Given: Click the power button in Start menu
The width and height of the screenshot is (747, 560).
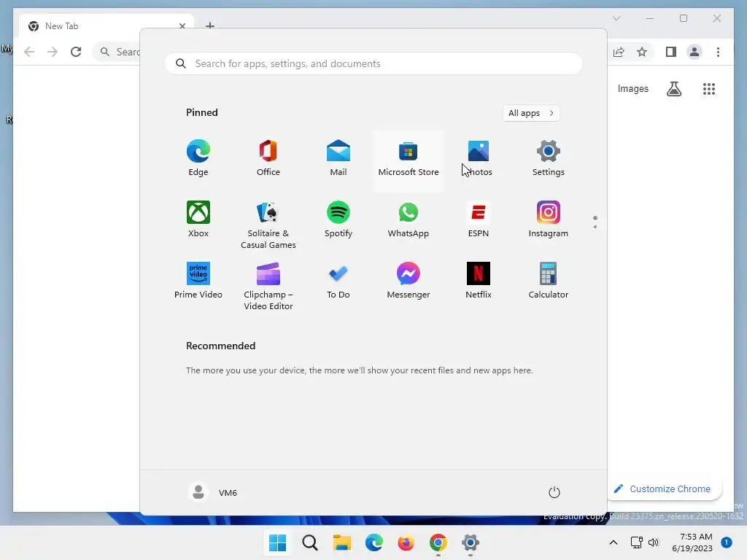Looking at the screenshot, I should 554,492.
